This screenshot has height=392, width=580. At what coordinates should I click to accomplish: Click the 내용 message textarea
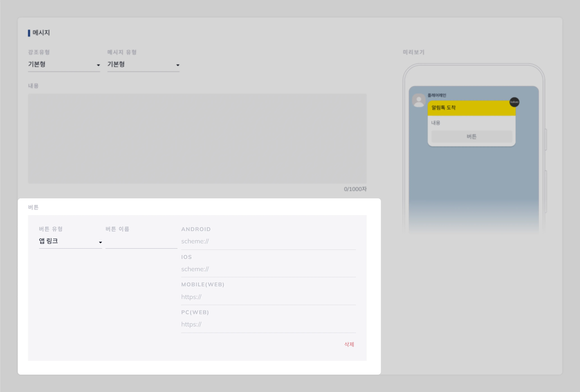click(197, 139)
